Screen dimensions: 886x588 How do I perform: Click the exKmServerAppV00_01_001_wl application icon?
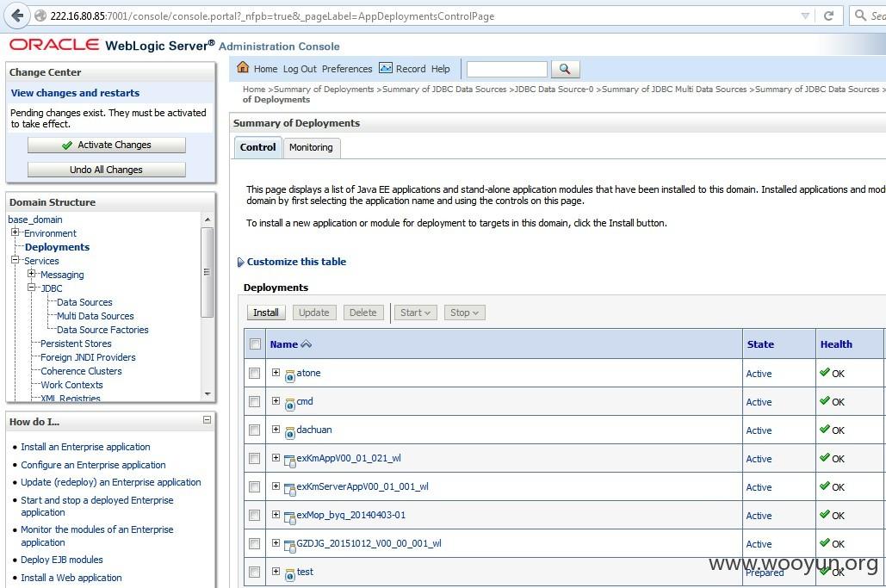290,489
